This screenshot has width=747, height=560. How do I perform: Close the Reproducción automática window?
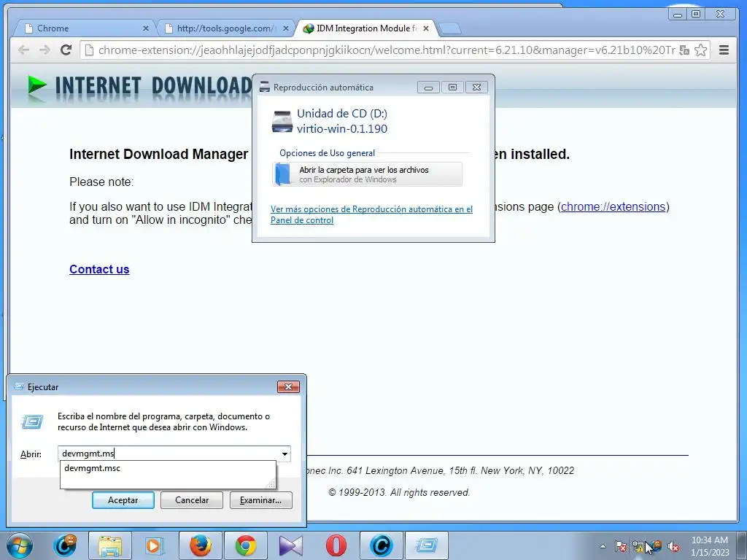(x=476, y=87)
